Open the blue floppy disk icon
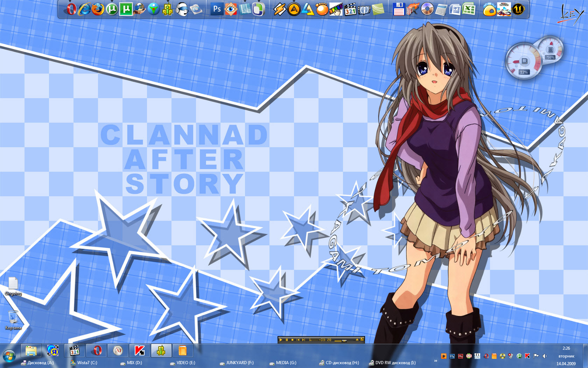 (399, 9)
